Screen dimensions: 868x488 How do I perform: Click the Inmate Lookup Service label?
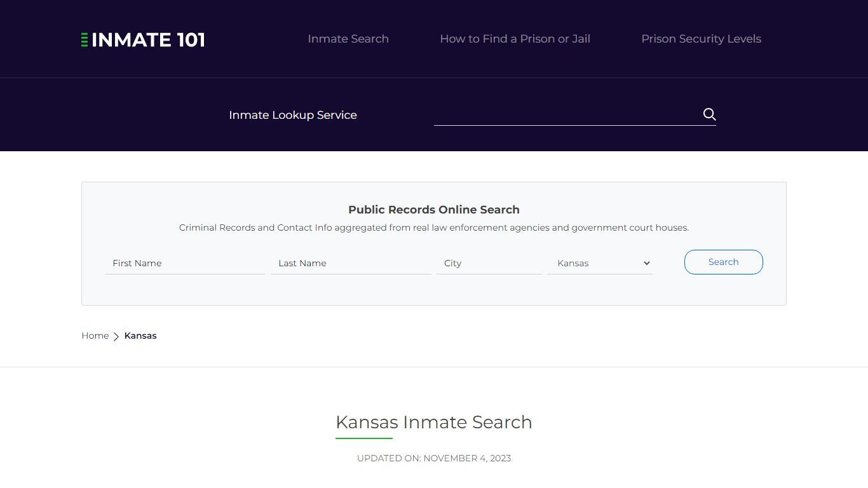tap(293, 115)
